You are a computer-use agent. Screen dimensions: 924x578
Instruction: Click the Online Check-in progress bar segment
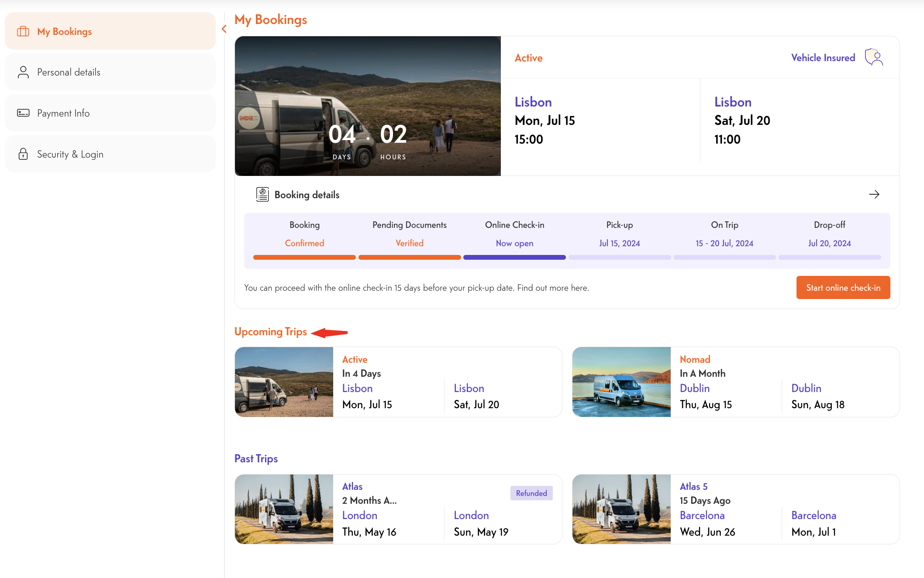click(x=514, y=258)
